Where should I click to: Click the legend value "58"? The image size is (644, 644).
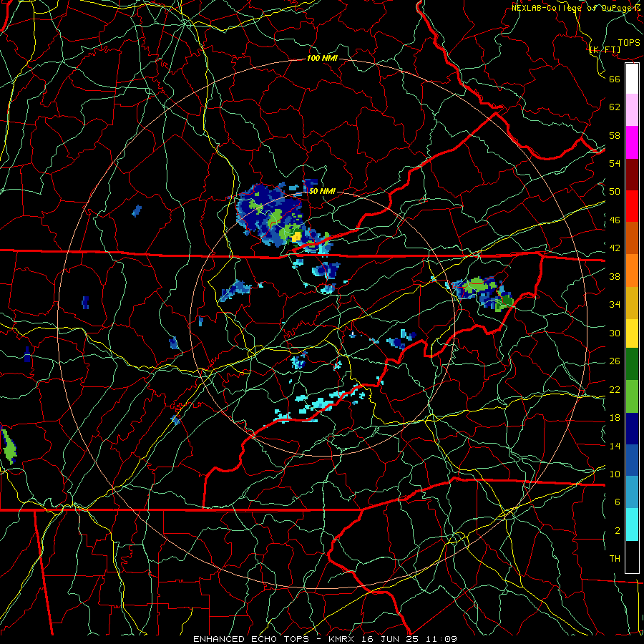click(615, 135)
